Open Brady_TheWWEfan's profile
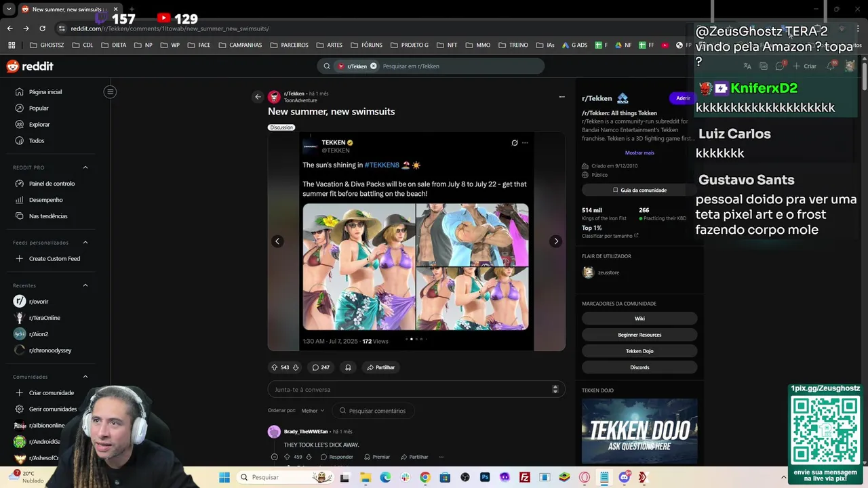 [306, 432]
